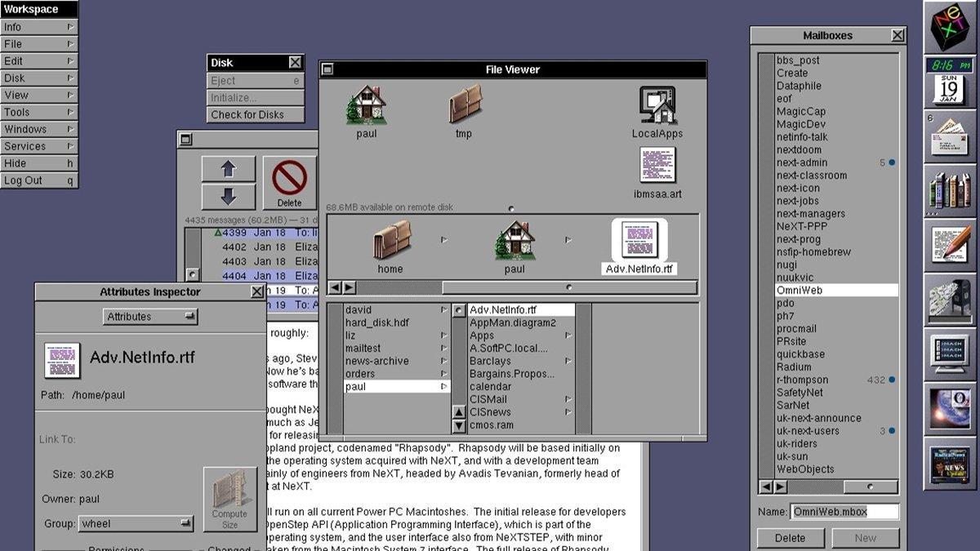Open the Terminal monitor dock icon

(950, 354)
